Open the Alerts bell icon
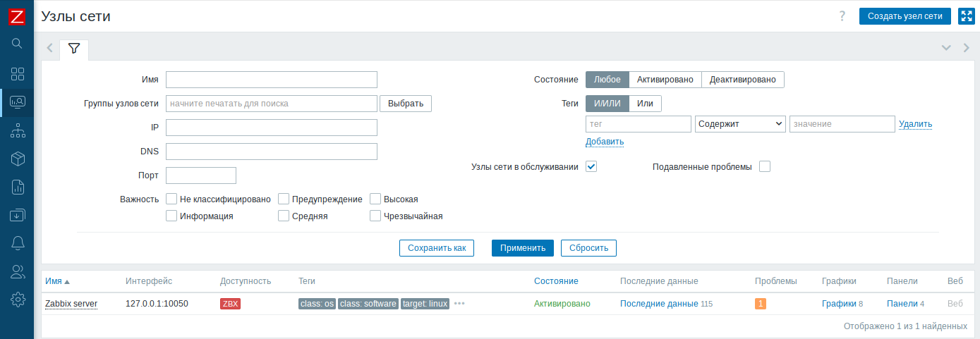Viewport: 980px width, 339px height. click(x=18, y=243)
